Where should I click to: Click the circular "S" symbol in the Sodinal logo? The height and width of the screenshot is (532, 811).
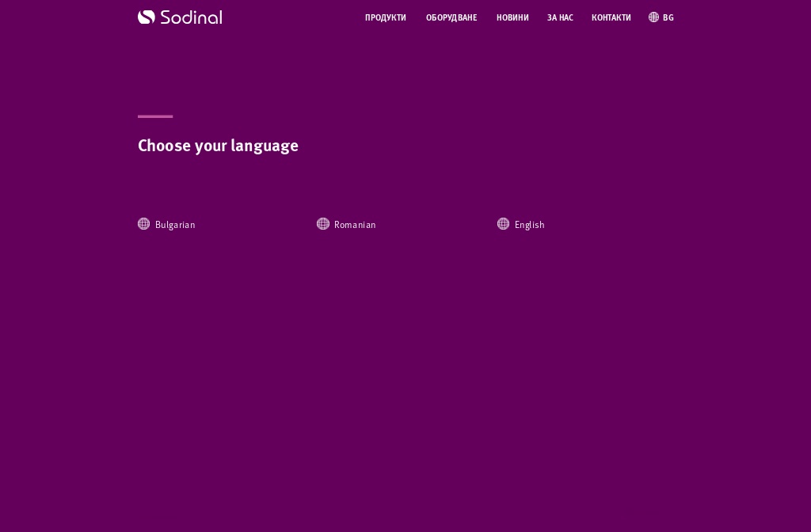(146, 17)
